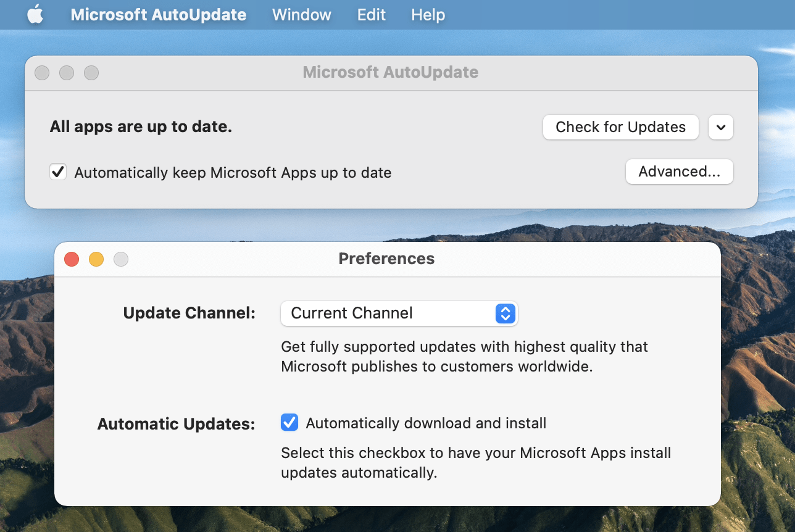Image resolution: width=795 pixels, height=532 pixels.
Task: Open the Help menu
Action: tap(428, 14)
